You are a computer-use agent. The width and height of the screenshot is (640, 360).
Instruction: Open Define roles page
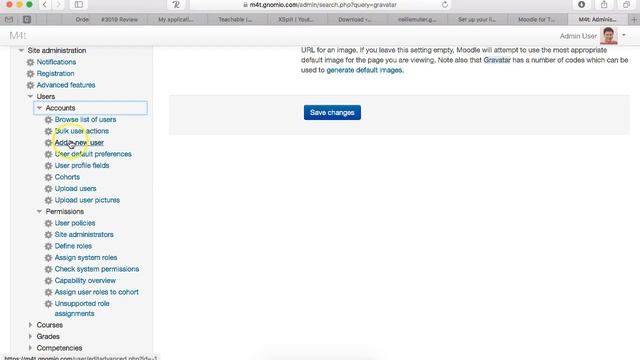click(73, 246)
